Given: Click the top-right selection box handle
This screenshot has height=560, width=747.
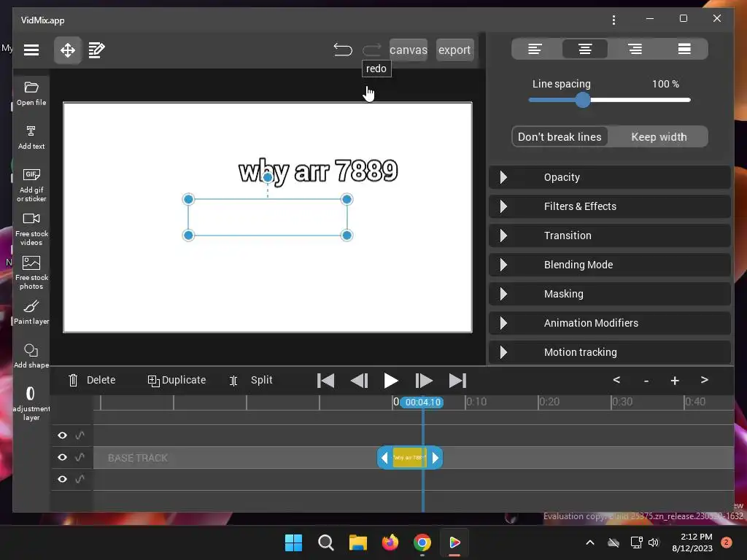Looking at the screenshot, I should click(347, 200).
